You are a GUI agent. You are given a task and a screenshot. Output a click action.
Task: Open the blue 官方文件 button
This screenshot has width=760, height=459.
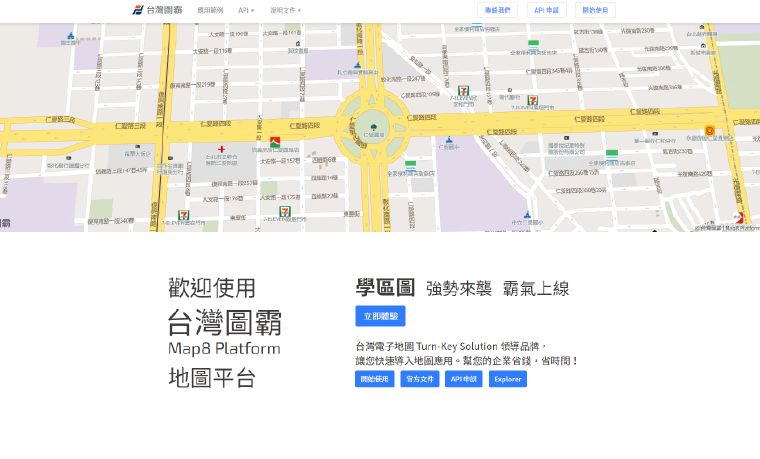tap(420, 379)
